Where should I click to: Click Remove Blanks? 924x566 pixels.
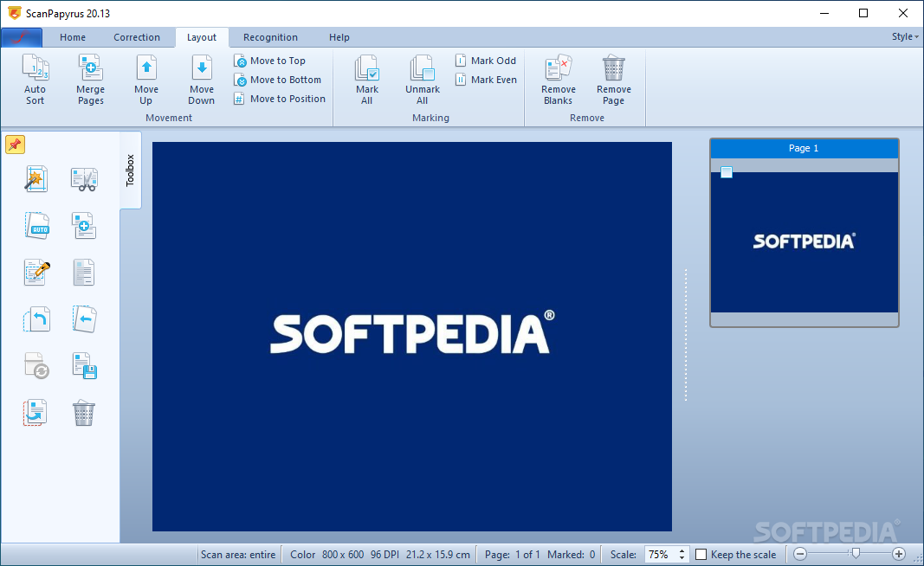[x=558, y=80]
